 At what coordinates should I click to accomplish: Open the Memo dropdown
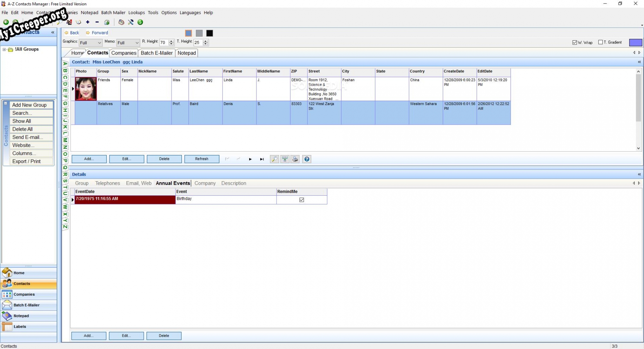point(128,43)
